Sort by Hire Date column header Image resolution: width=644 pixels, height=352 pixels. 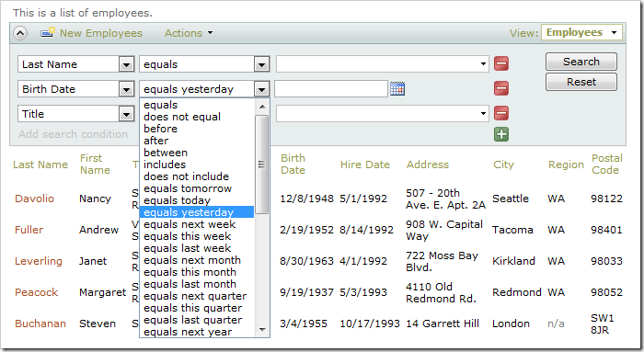coord(364,165)
